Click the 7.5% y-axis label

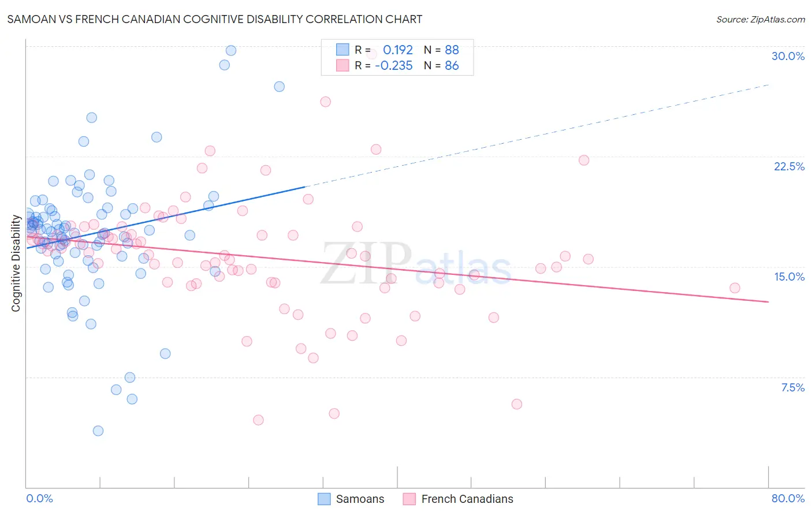[792, 387]
